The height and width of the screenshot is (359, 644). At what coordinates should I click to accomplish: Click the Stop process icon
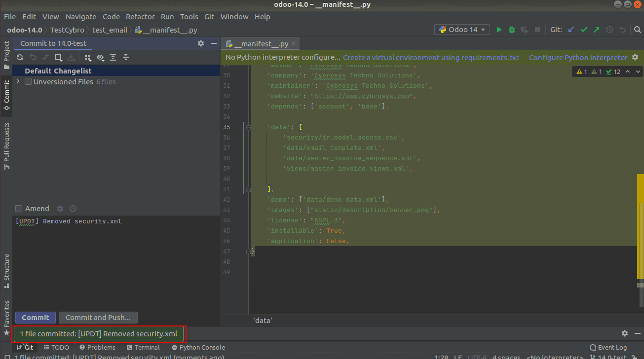click(x=537, y=30)
